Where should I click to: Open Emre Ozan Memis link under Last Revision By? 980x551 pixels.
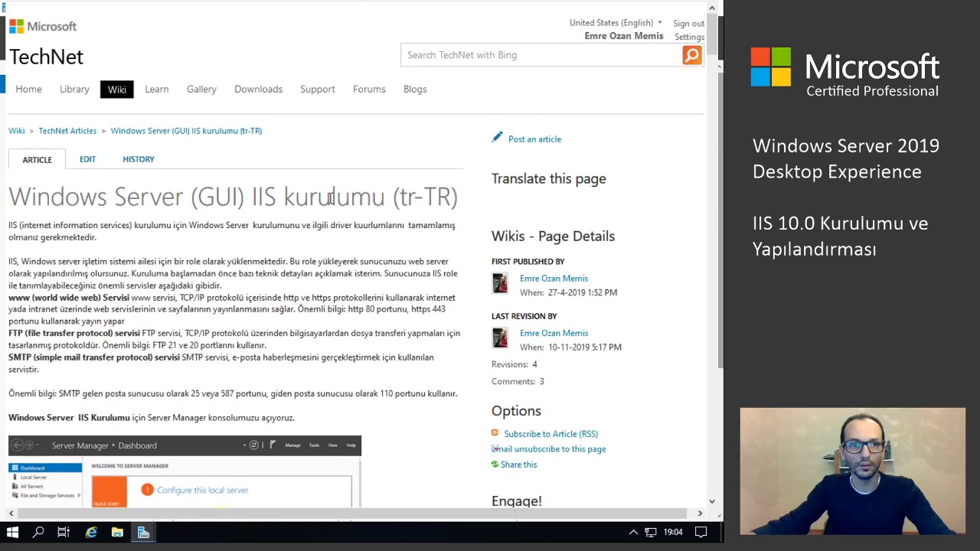[x=554, y=333]
